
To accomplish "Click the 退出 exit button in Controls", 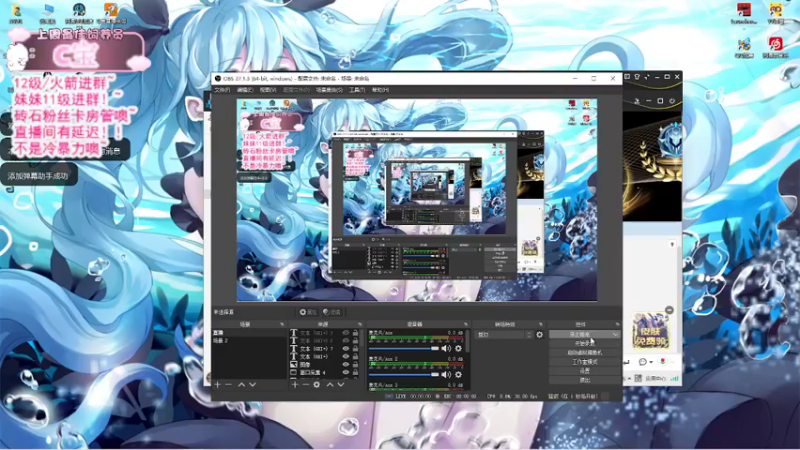I will click(585, 380).
